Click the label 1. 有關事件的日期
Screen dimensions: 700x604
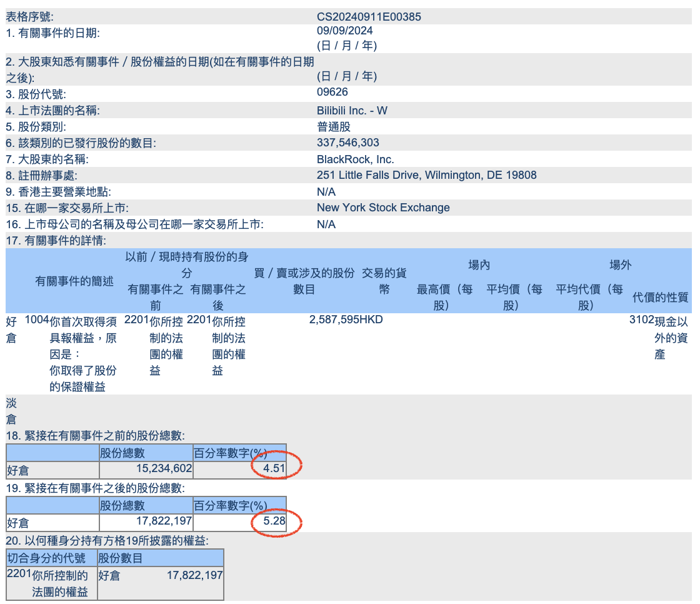coord(52,33)
